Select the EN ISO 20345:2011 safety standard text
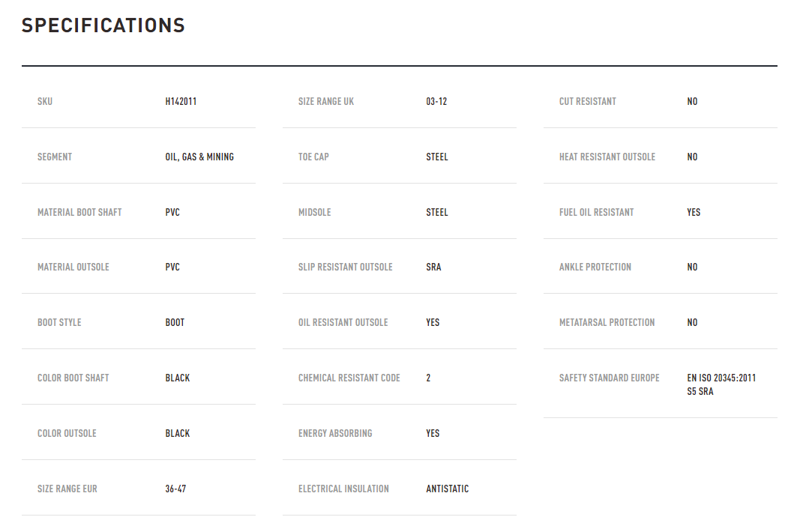812x526 pixels. click(721, 378)
